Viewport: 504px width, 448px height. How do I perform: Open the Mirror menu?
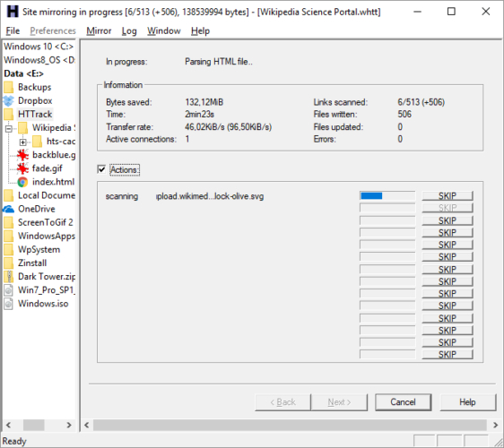[x=99, y=30]
